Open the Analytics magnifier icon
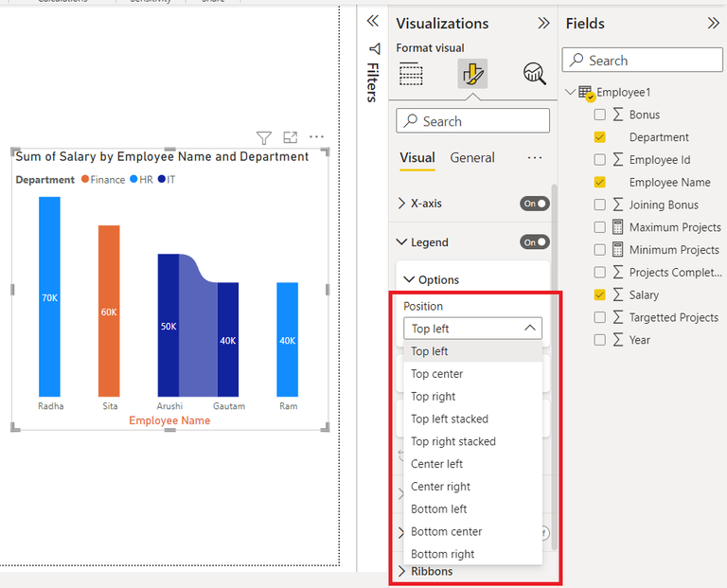This screenshot has height=588, width=727. click(x=535, y=74)
